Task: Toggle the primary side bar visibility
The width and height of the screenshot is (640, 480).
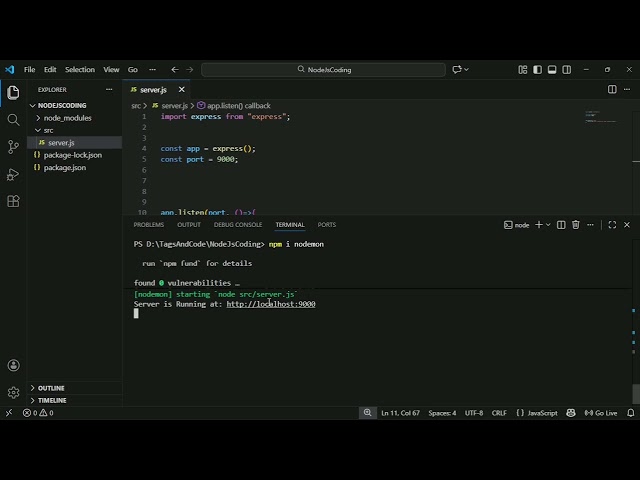Action: pos(537,70)
